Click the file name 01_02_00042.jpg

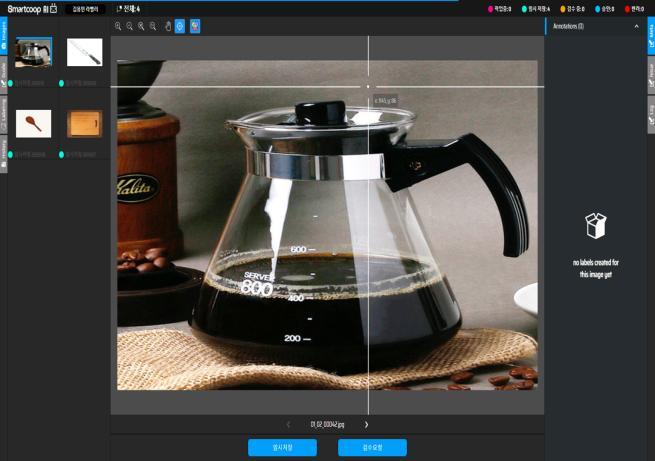point(327,425)
